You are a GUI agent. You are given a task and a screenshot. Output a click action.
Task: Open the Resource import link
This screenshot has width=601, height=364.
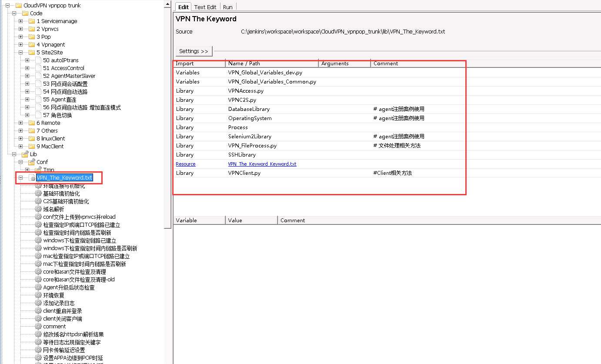pyautogui.click(x=186, y=164)
